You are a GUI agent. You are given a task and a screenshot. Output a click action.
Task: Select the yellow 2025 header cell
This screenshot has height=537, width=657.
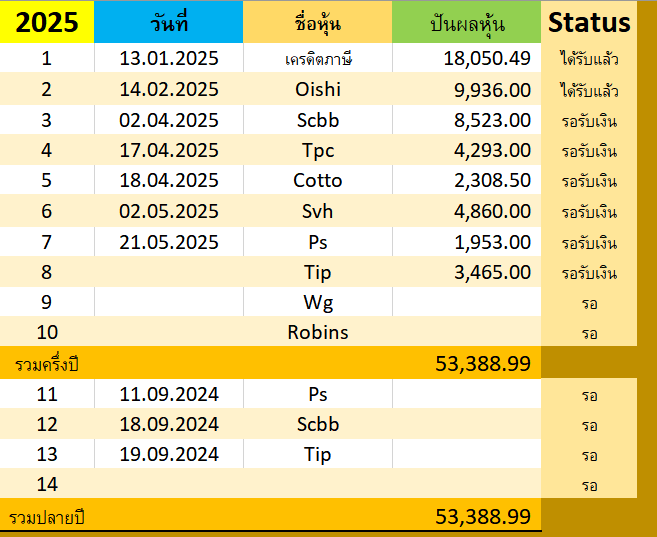click(x=47, y=22)
